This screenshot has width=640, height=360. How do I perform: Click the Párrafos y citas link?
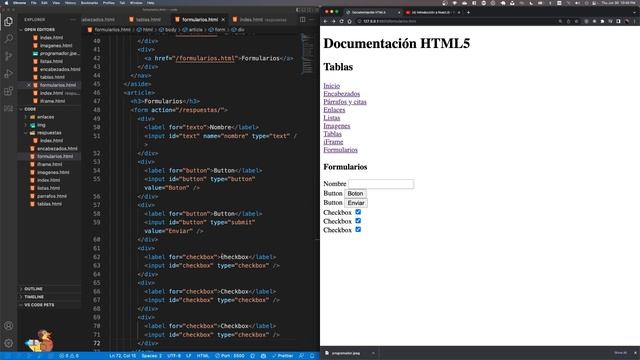pyautogui.click(x=345, y=102)
